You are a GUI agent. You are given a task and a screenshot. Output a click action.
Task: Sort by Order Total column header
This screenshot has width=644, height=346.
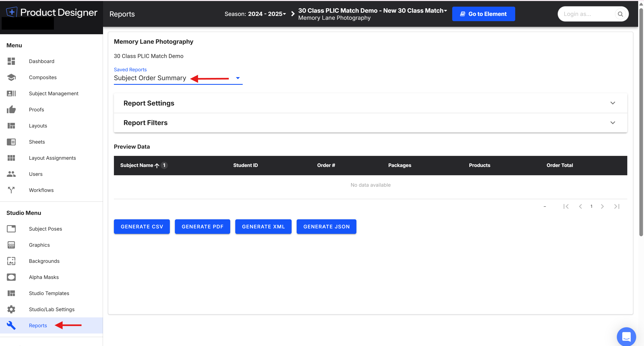tap(559, 165)
